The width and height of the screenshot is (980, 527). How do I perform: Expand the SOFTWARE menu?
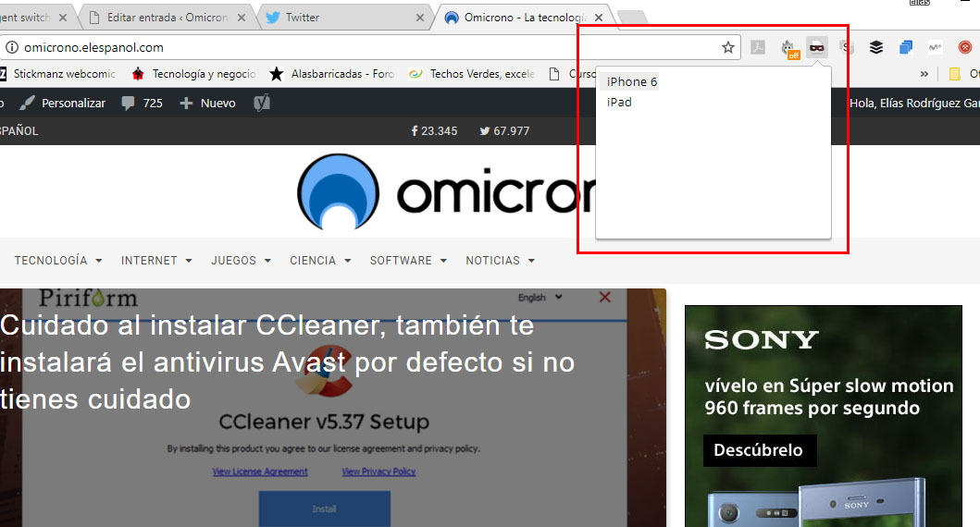coord(408,261)
